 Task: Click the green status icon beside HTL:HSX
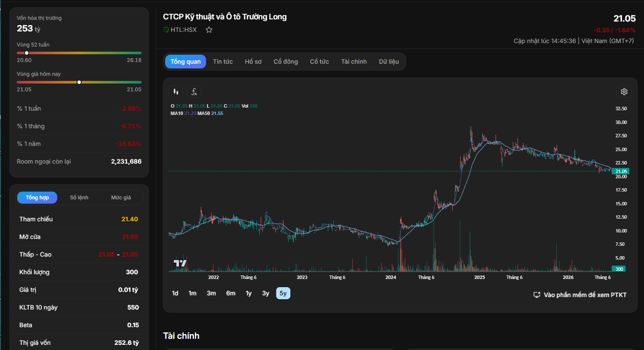coord(166,30)
